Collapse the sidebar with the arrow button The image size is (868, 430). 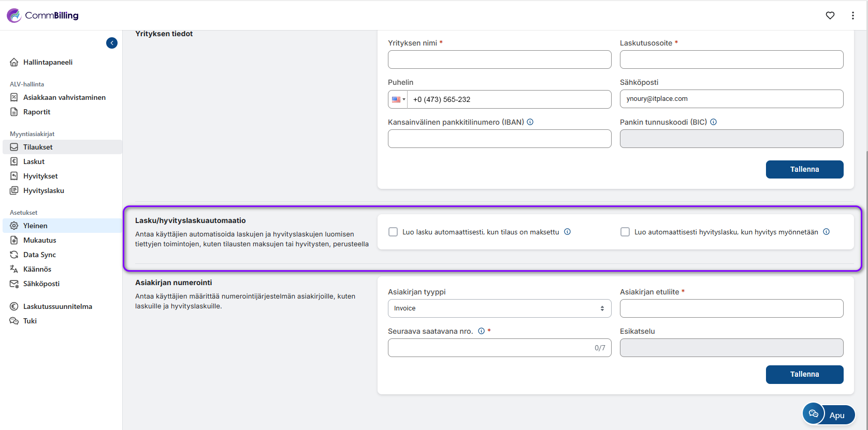click(x=112, y=43)
